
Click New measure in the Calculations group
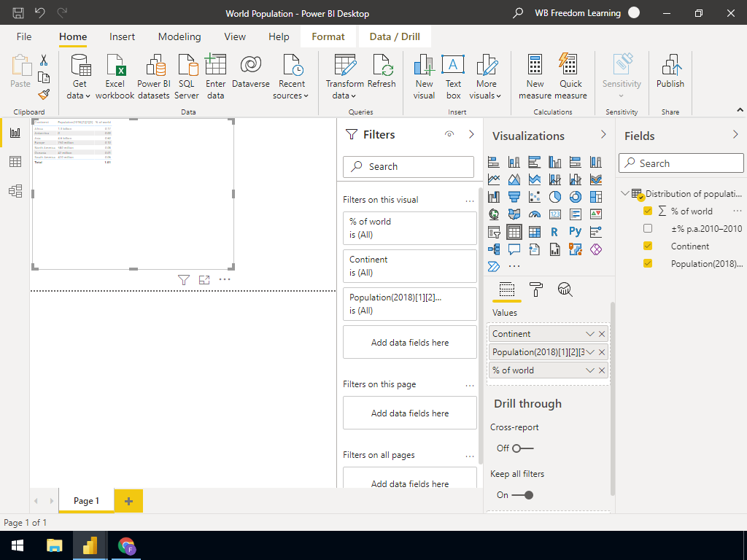tap(535, 76)
